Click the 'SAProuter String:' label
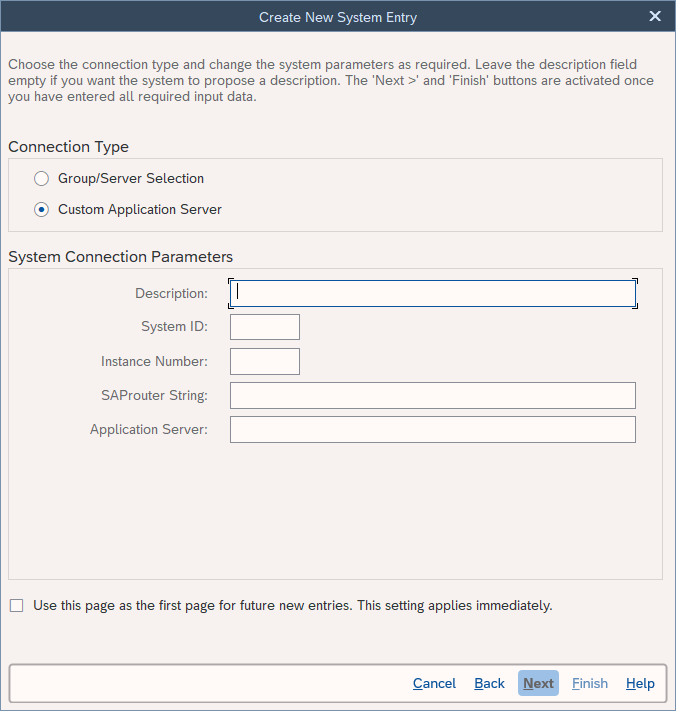This screenshot has width=676, height=711. pyautogui.click(x=154, y=395)
